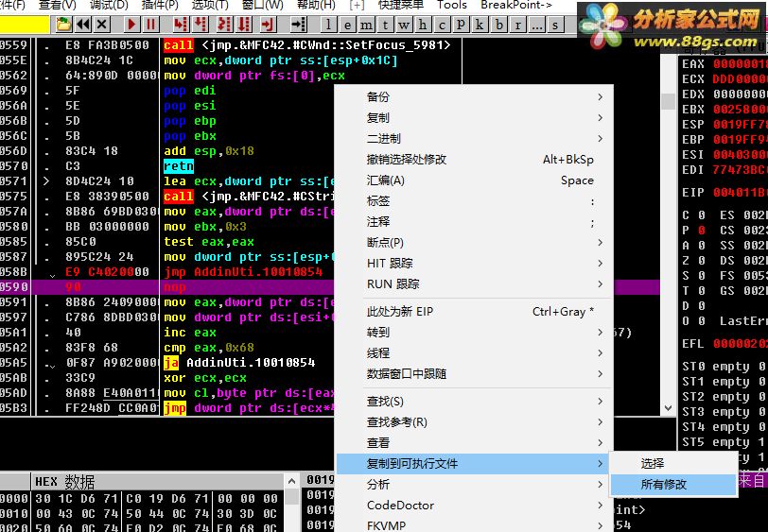Image resolution: width=768 pixels, height=532 pixels.
Task: Open the 数据窗口中跟随 menu entry
Action: click(474, 374)
